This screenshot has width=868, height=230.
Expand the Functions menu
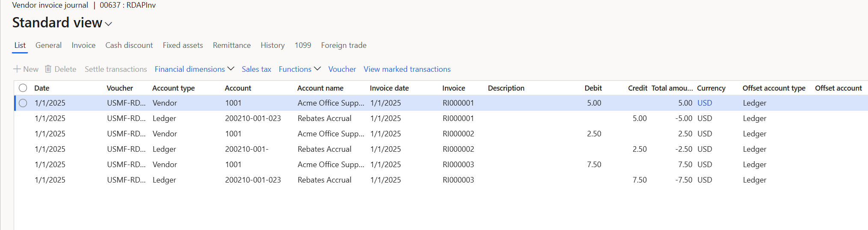pos(299,69)
